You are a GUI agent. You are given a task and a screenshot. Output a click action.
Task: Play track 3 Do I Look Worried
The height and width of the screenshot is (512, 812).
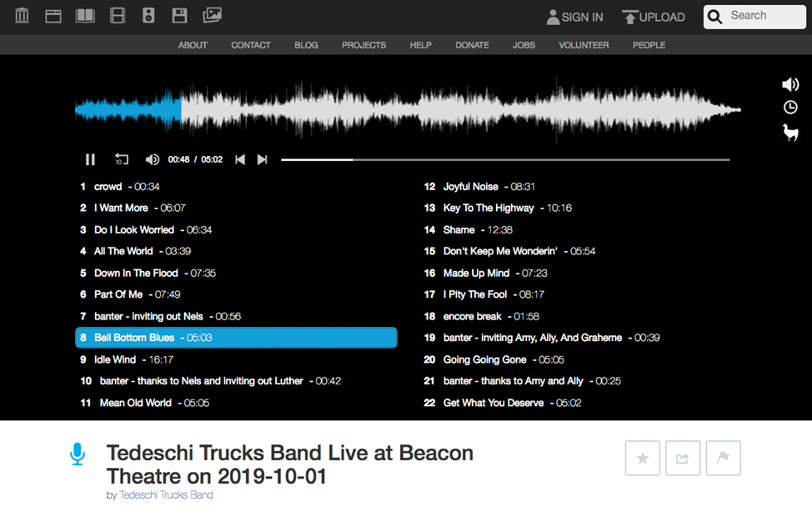pos(146,229)
